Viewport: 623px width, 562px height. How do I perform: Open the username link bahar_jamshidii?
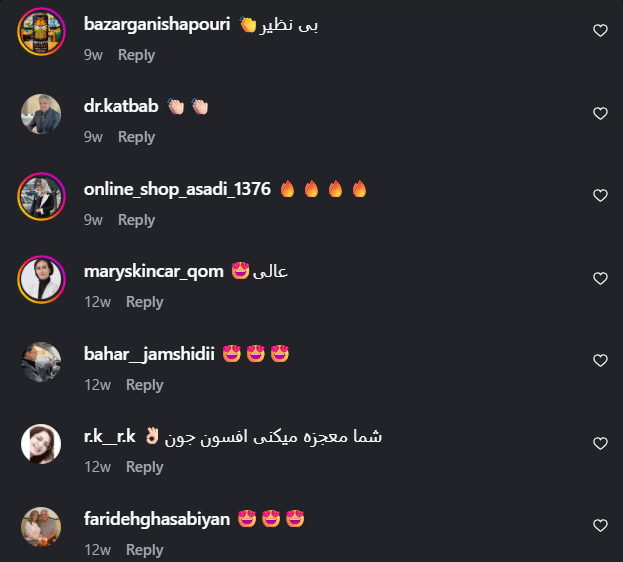(149, 354)
